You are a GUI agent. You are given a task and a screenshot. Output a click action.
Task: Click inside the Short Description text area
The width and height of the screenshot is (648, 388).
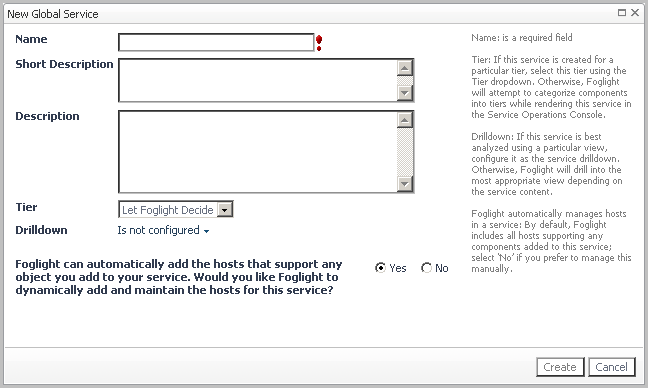[257, 80]
